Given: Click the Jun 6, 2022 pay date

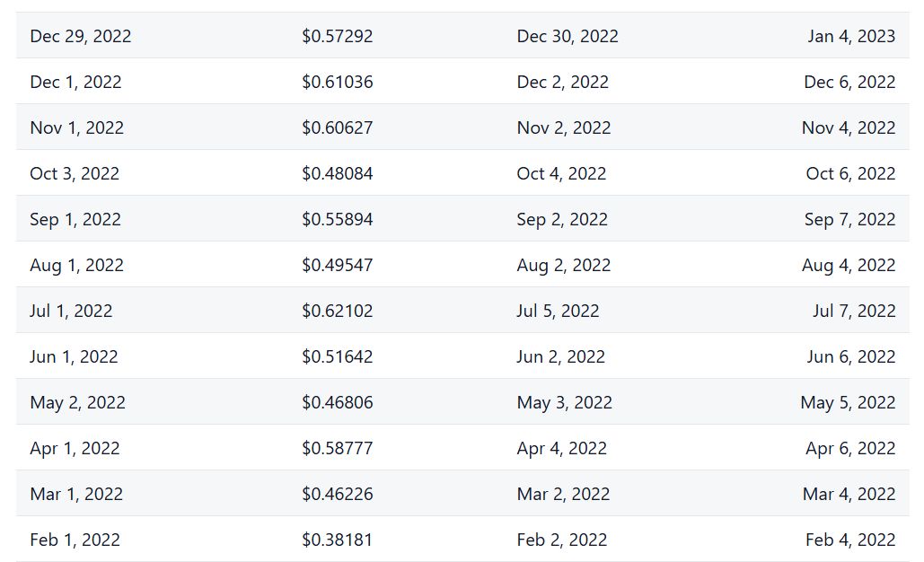Looking at the screenshot, I should pyautogui.click(x=850, y=356).
